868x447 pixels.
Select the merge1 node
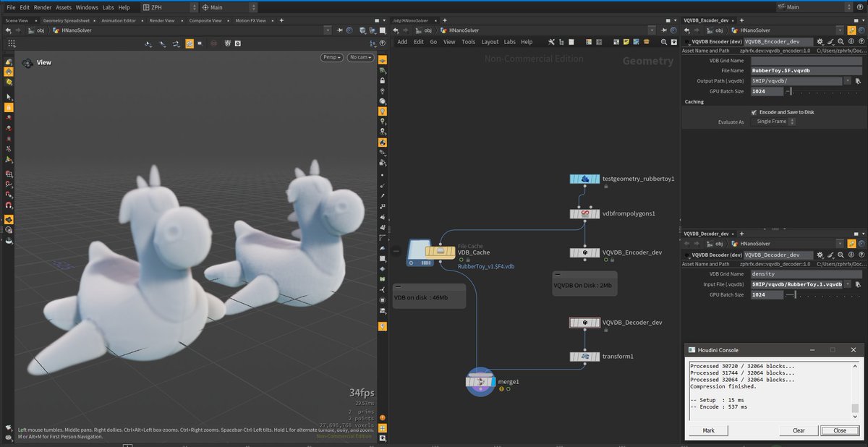pyautogui.click(x=480, y=381)
